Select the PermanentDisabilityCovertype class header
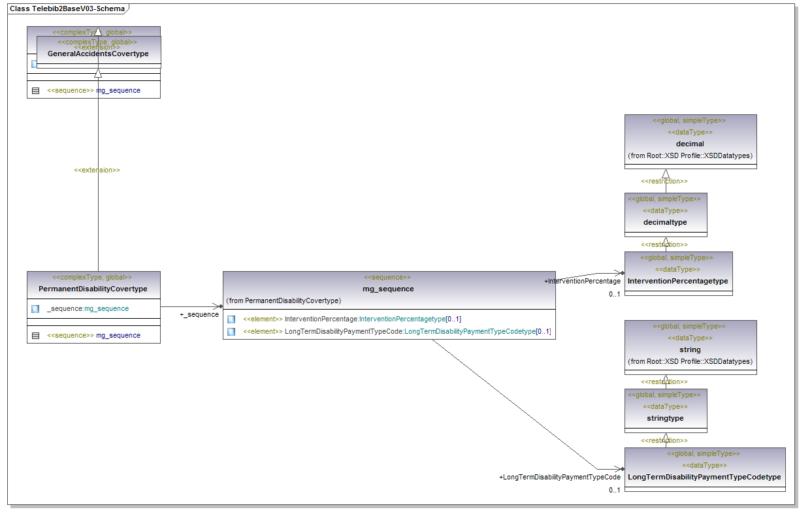Image resolution: width=812 pixels, height=518 pixels. [x=93, y=288]
